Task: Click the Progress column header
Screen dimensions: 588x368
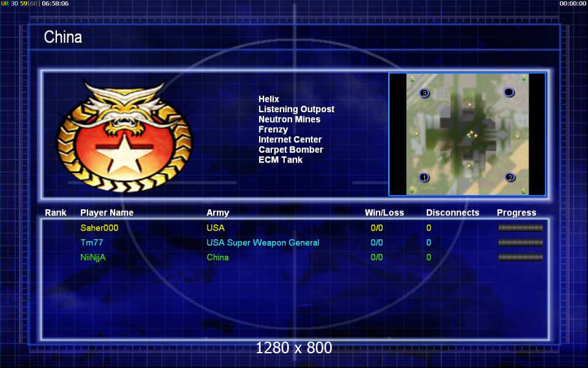Action: point(516,213)
